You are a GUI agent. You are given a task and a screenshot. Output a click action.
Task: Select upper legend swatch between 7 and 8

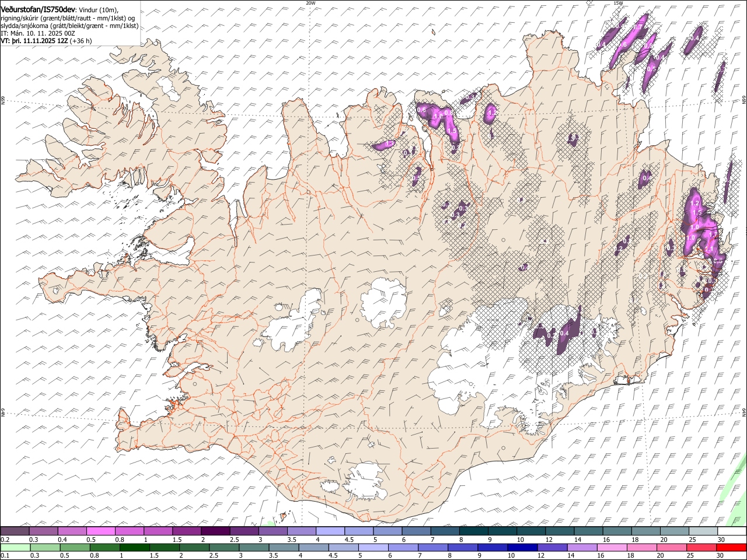pos(445,531)
